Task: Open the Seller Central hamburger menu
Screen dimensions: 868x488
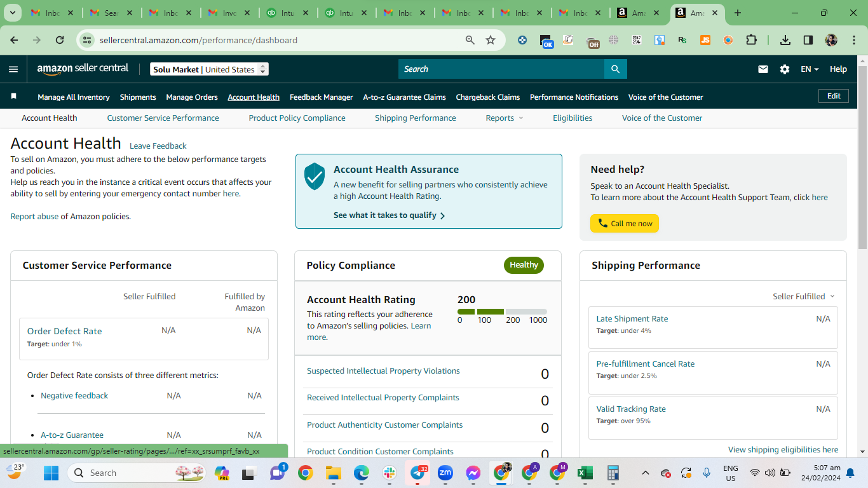Action: (13, 69)
